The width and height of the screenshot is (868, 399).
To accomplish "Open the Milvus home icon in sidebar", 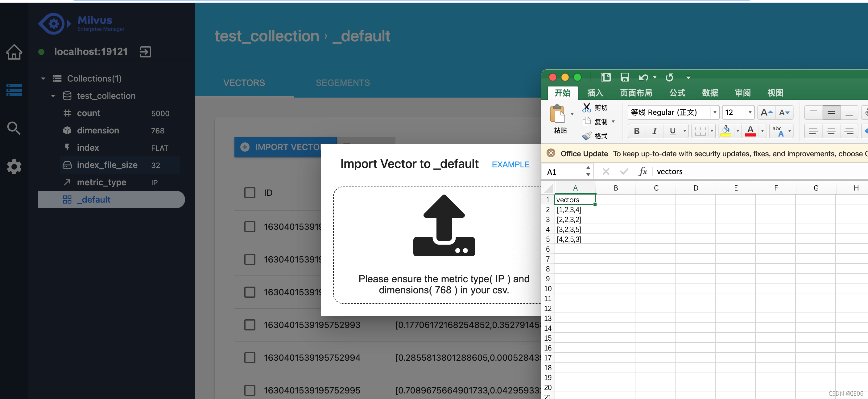I will 14,52.
